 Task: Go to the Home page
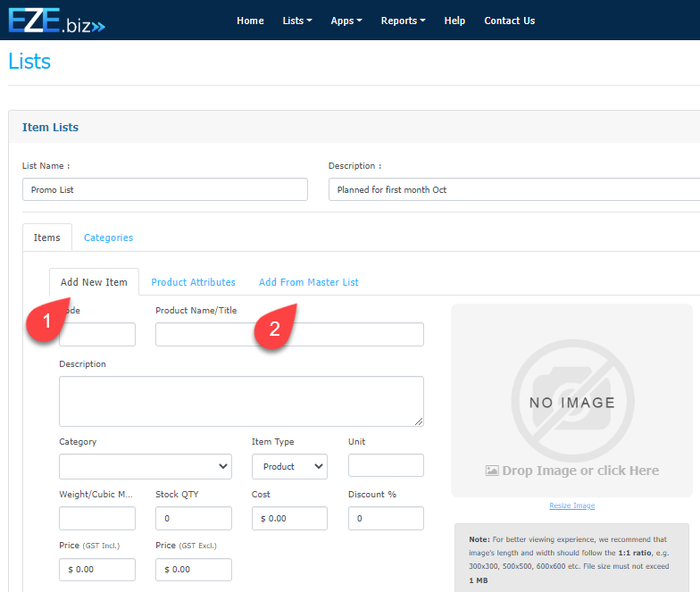coord(250,21)
